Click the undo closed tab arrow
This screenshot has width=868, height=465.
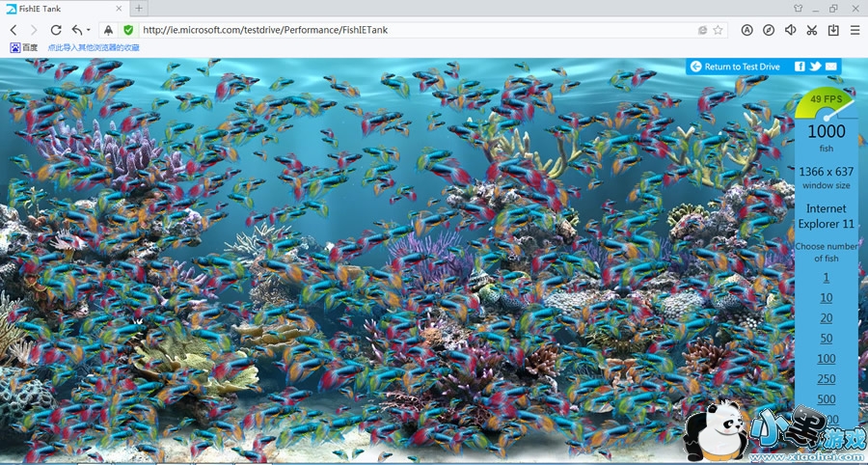click(77, 30)
